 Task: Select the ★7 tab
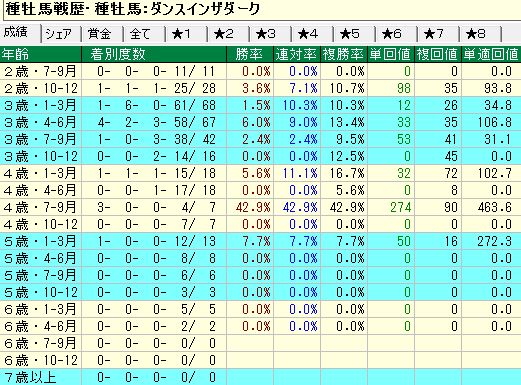pos(439,34)
